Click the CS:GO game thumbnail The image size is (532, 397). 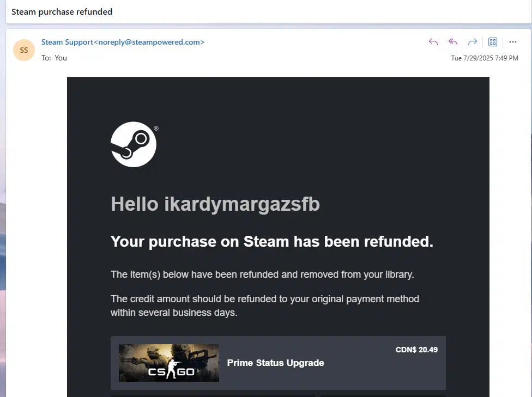click(169, 363)
